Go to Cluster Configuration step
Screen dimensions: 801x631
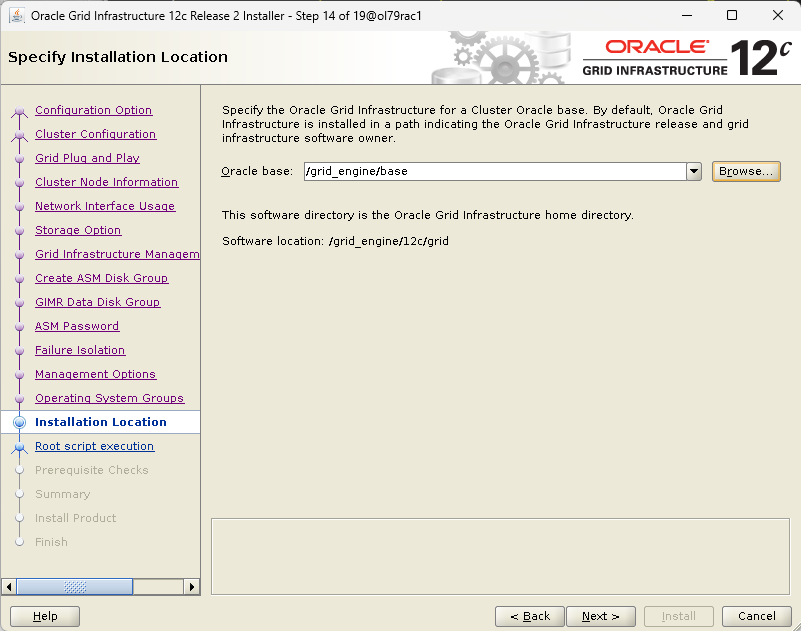point(96,134)
